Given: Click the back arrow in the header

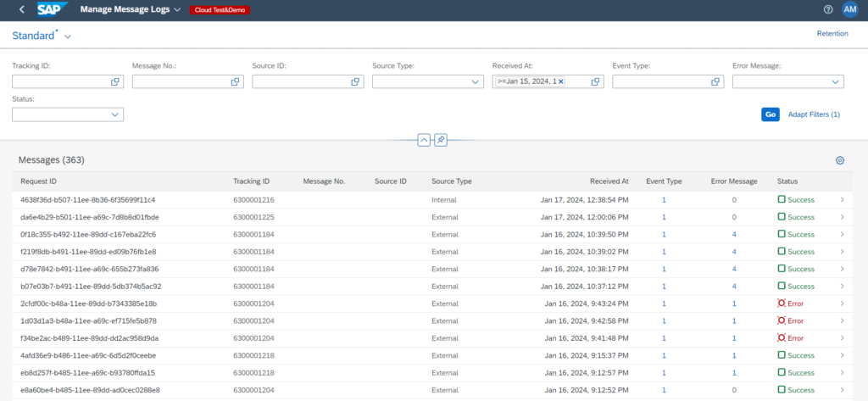Looking at the screenshot, I should click(x=21, y=9).
